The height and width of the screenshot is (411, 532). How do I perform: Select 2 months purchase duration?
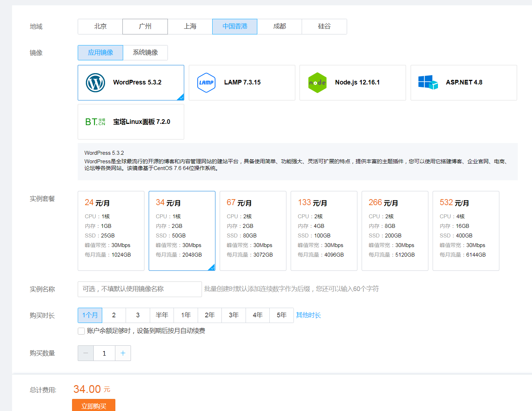[x=114, y=315]
